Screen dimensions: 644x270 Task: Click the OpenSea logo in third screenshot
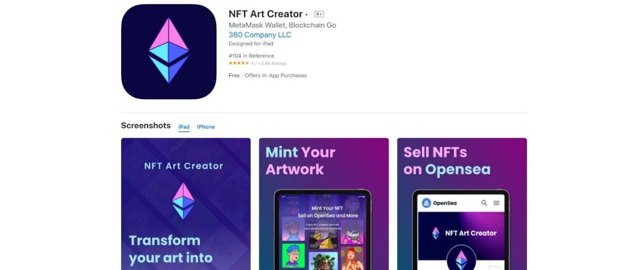pyautogui.click(x=439, y=203)
